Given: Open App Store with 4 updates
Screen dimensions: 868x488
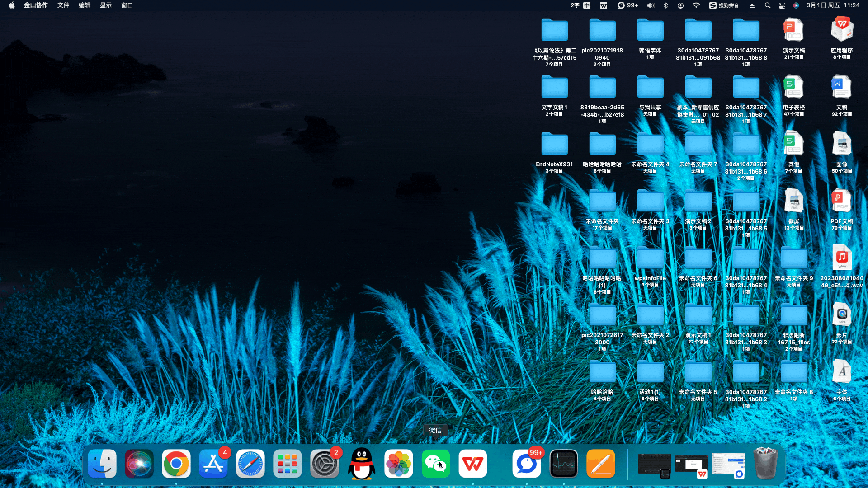Looking at the screenshot, I should (213, 464).
